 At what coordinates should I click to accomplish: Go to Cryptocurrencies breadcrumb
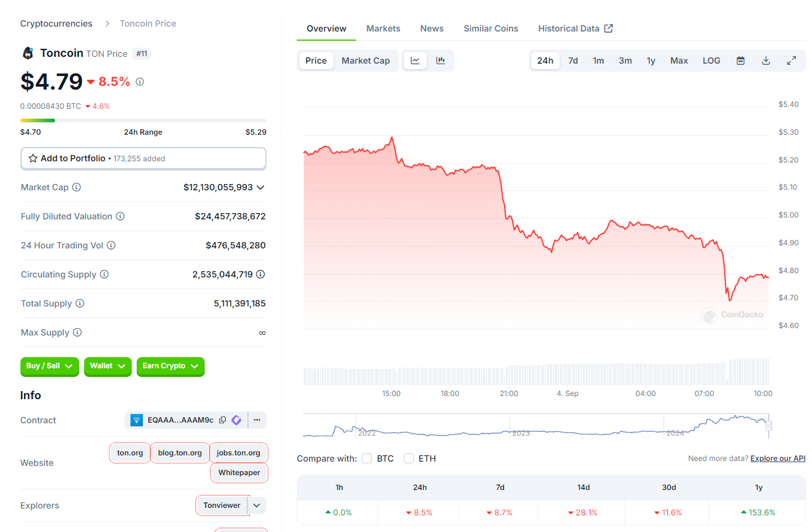tap(56, 23)
